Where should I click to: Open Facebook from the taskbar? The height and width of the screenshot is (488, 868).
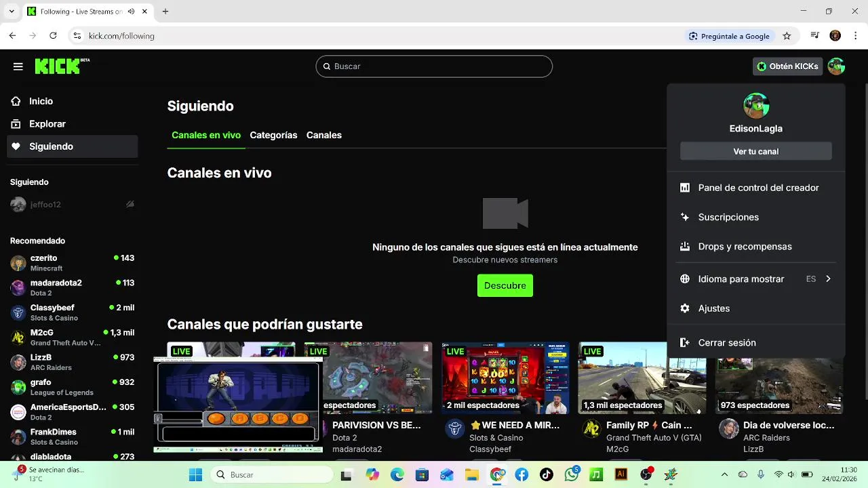tap(521, 475)
